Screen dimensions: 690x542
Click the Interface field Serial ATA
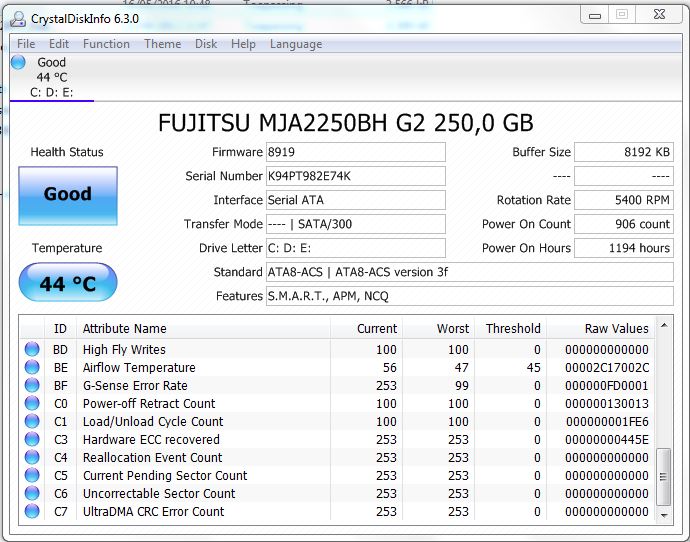356,200
